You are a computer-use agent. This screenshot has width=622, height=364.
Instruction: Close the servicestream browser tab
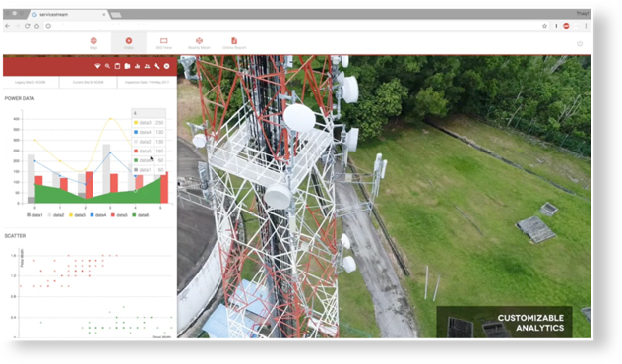point(104,15)
